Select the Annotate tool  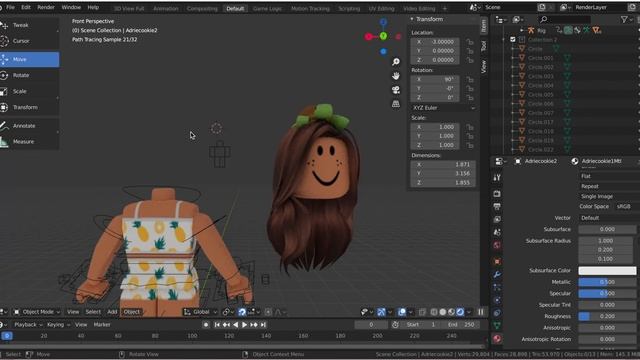(29, 126)
